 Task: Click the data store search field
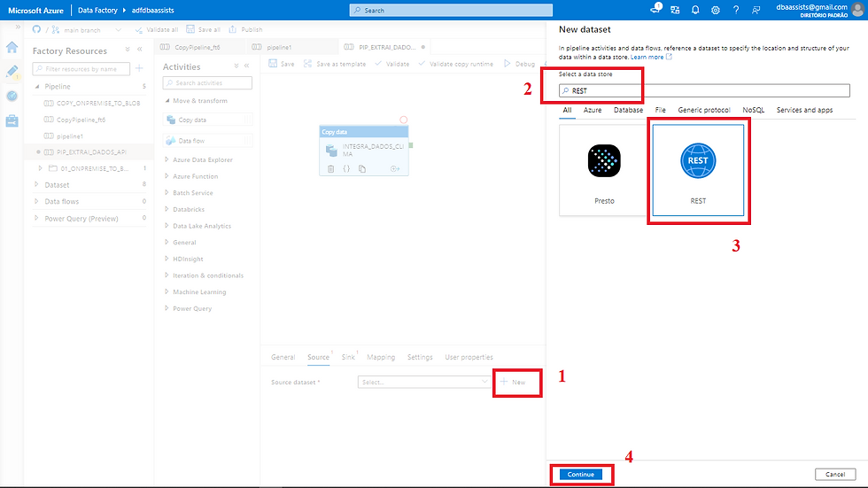704,90
